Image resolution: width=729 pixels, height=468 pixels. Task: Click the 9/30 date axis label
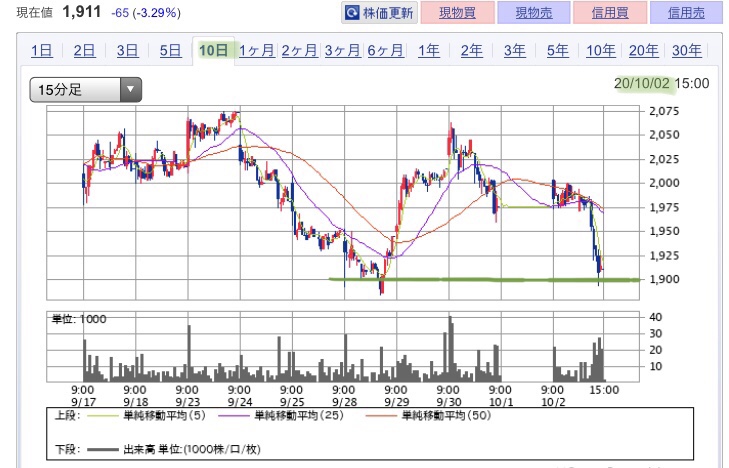[448, 402]
